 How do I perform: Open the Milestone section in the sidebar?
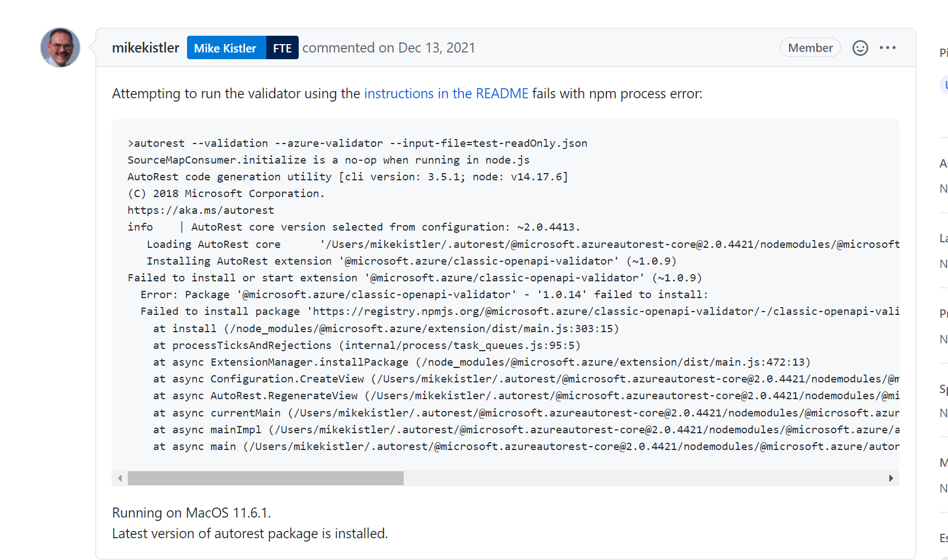pos(944,462)
